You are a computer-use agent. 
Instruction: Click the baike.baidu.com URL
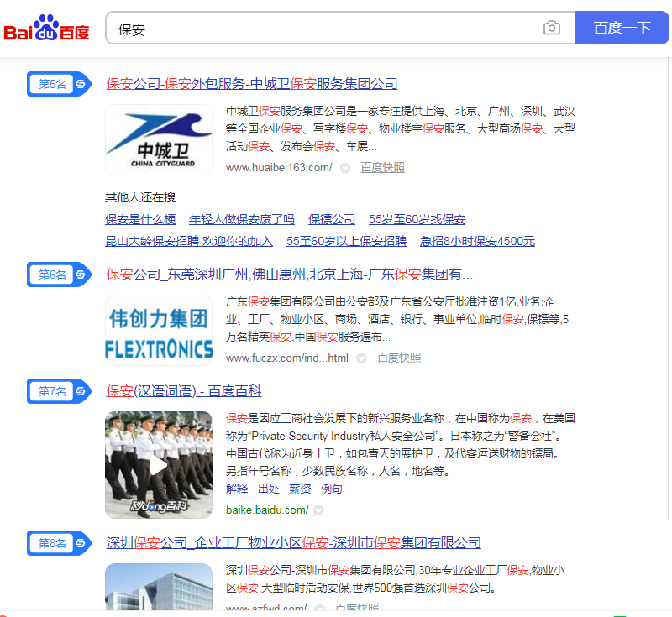pos(267,510)
